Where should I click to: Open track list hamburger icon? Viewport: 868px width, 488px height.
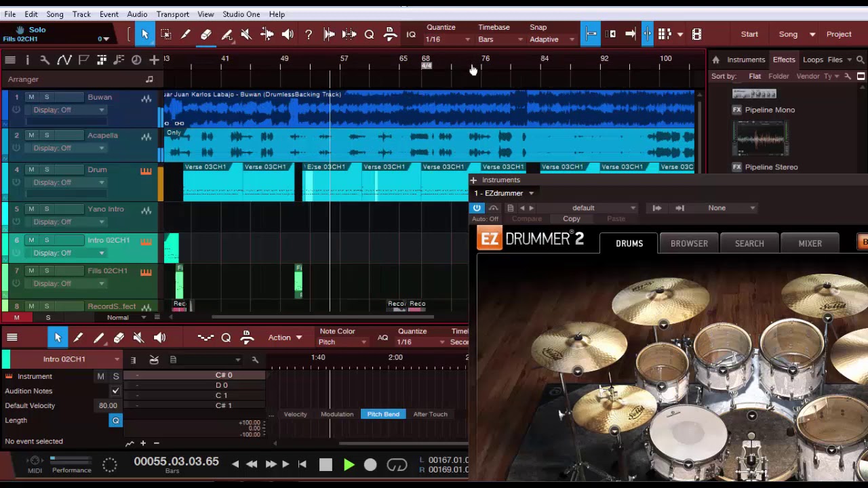tap(10, 60)
